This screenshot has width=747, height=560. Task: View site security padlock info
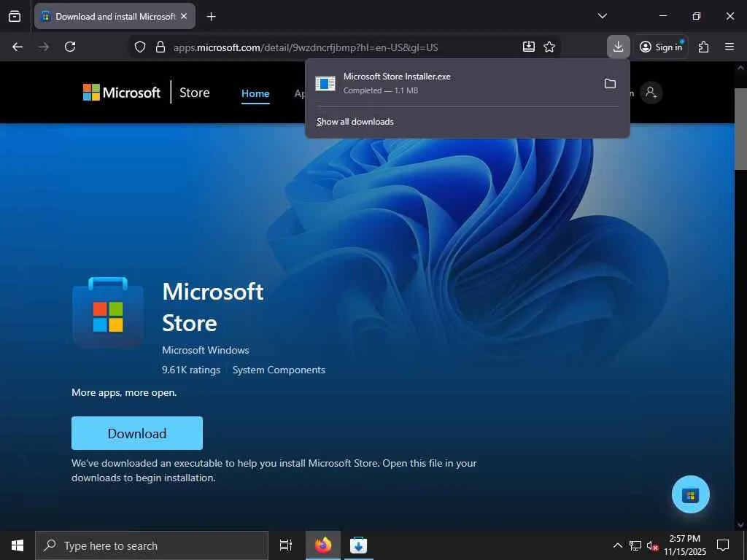(x=160, y=47)
